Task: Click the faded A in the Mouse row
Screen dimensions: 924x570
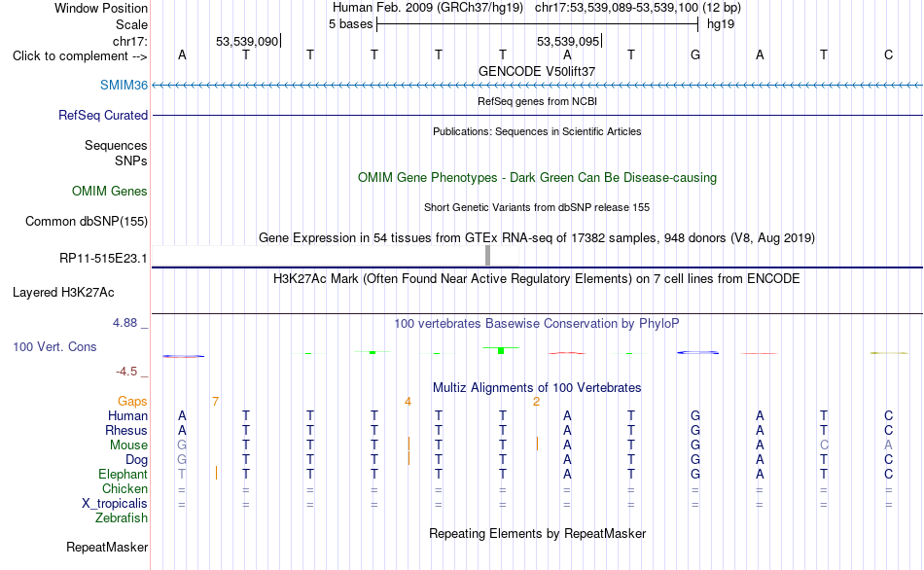Action: (x=889, y=445)
